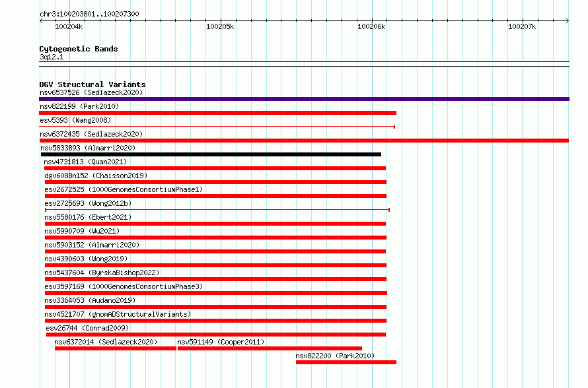Click the esv26744 (Conrad2009) label

pos(87,328)
